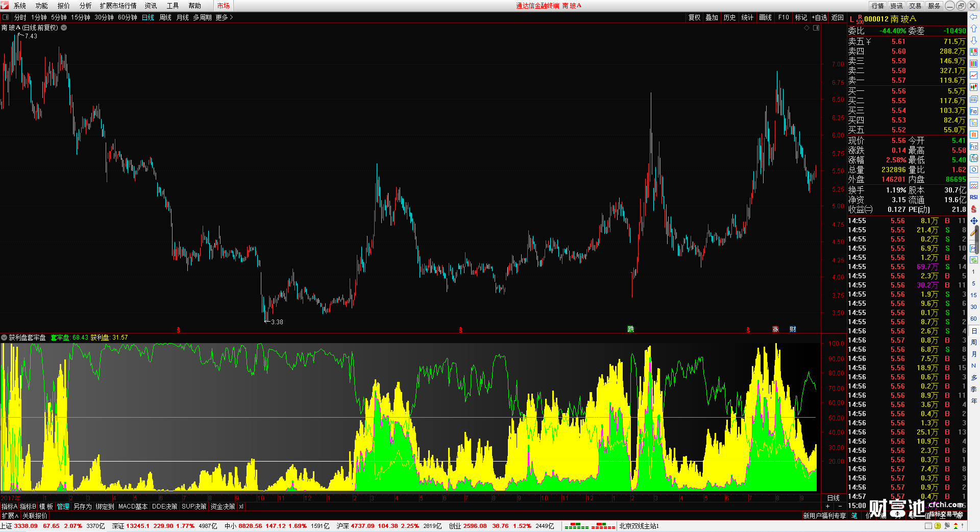The height and width of the screenshot is (532, 980).
Task: Select the DDE决策 indicator tab
Action: point(165,506)
